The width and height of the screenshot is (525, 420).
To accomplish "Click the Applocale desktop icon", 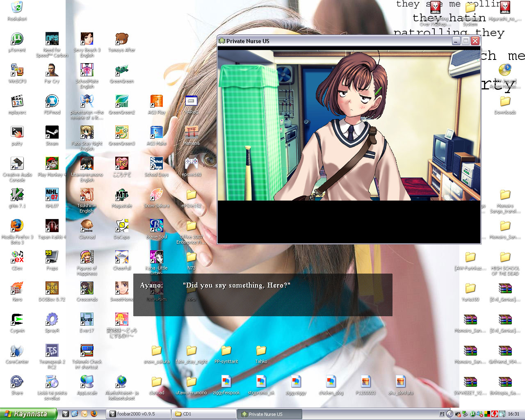I will click(87, 382).
